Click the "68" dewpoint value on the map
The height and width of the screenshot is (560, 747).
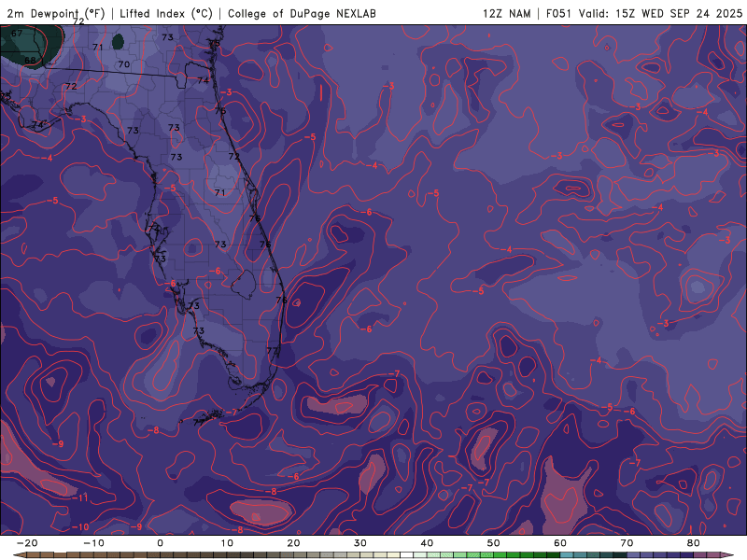[30, 61]
